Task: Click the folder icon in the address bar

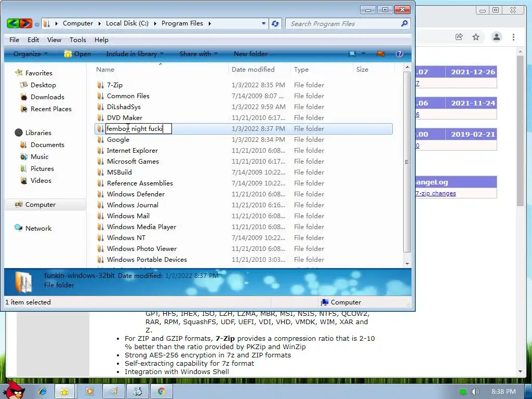Action: click(x=47, y=23)
